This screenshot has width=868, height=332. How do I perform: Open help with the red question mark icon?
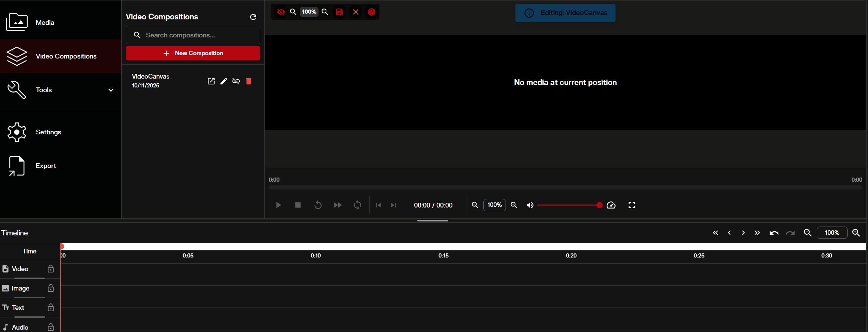372,12
